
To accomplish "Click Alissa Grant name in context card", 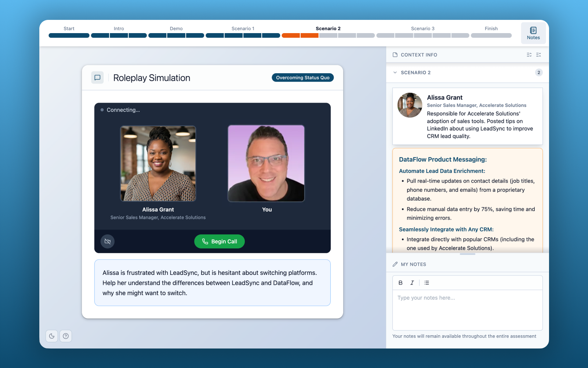I will 445,98.
